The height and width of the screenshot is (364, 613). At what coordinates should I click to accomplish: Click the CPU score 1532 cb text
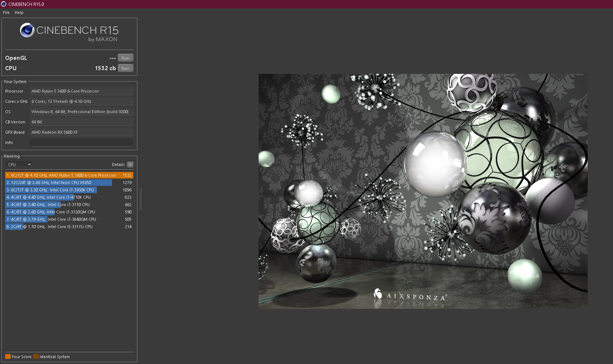105,68
